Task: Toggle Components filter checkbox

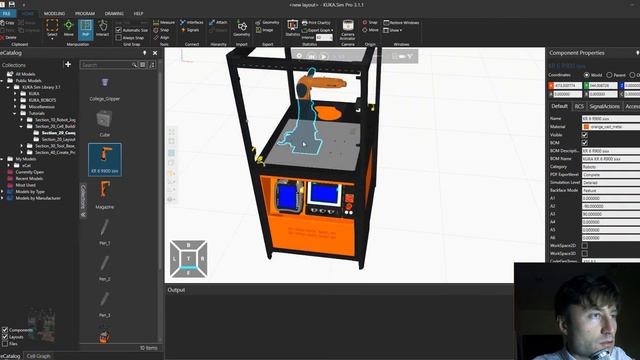Action: 5,330
